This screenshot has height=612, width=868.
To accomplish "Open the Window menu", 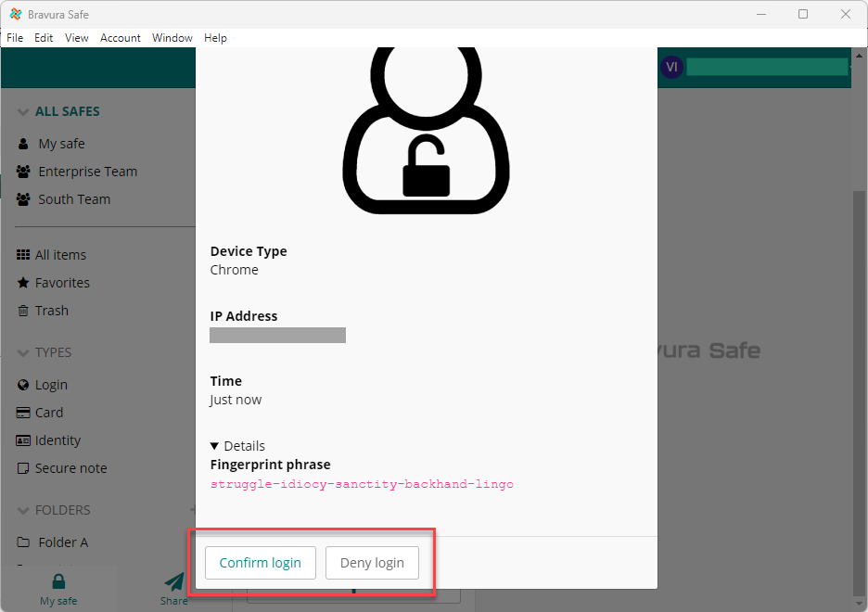I will click(x=172, y=38).
